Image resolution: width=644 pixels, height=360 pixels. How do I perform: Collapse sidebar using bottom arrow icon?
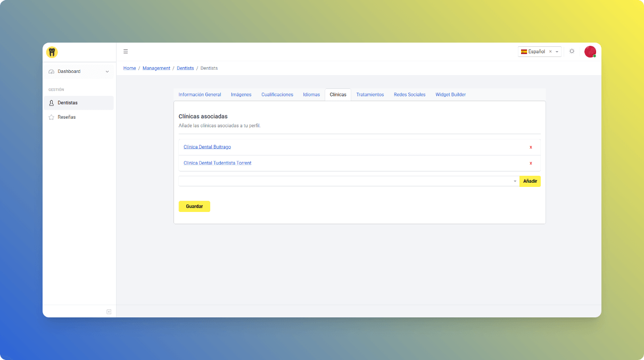(x=109, y=312)
